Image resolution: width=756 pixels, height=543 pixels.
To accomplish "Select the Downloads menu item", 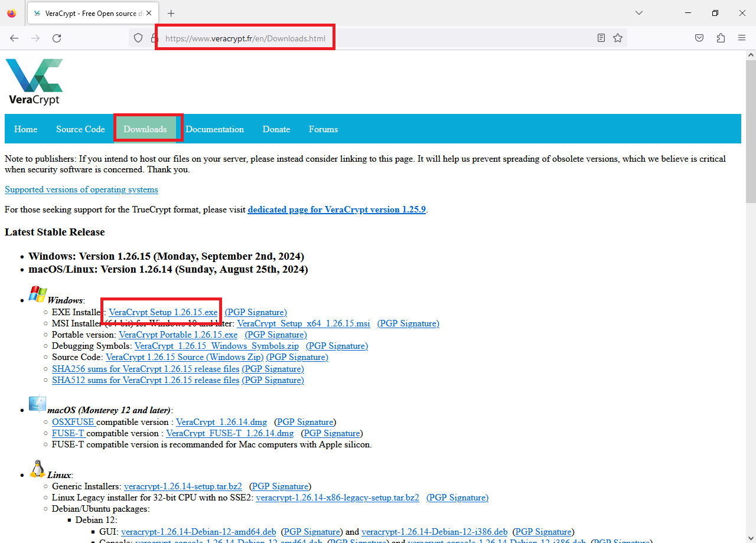I will click(145, 129).
